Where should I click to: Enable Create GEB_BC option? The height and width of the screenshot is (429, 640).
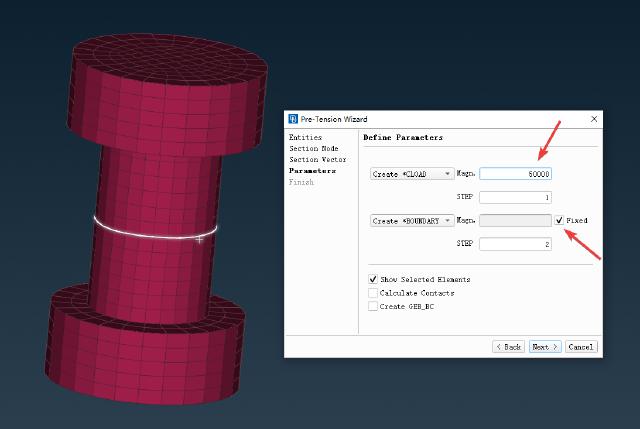[373, 306]
